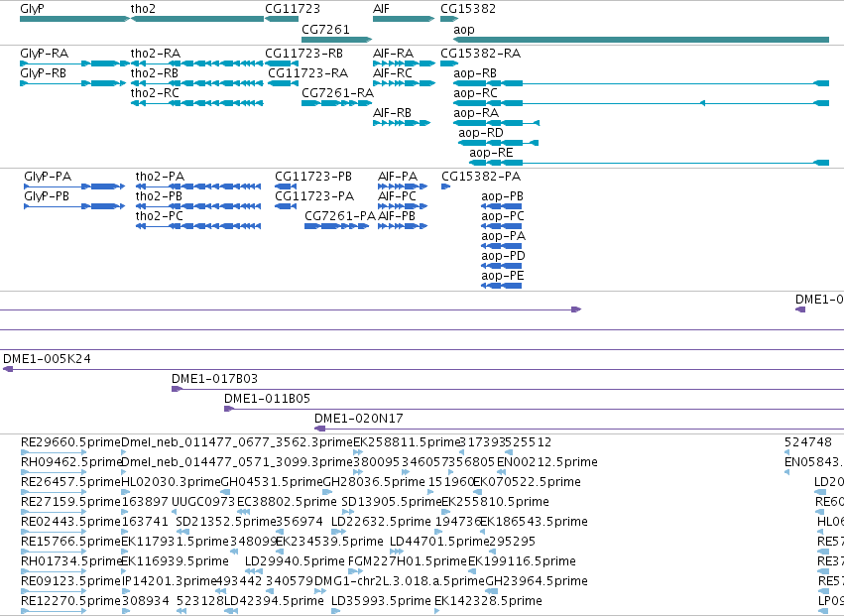Viewport: 844px width, 616px height.
Task: Click the EK142328.5prime EST label
Action: (x=488, y=601)
